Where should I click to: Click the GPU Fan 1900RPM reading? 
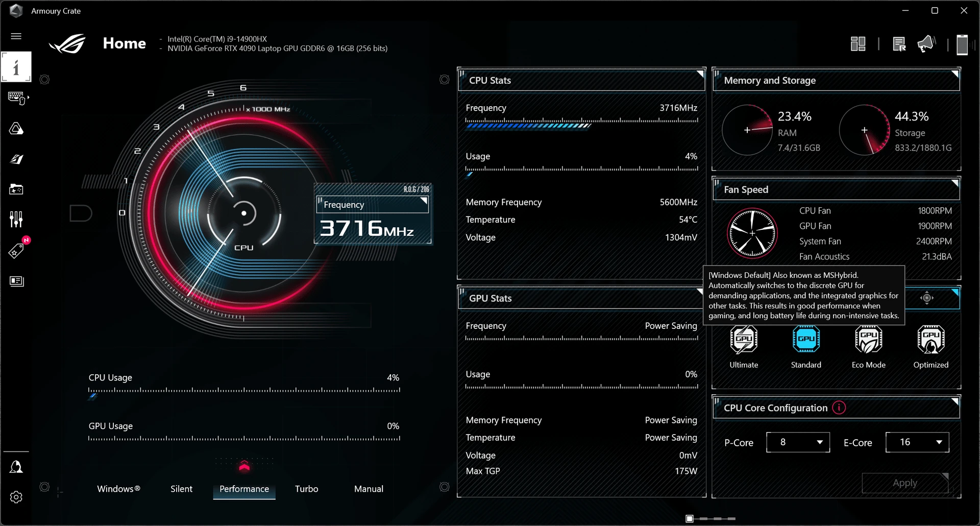coord(935,226)
